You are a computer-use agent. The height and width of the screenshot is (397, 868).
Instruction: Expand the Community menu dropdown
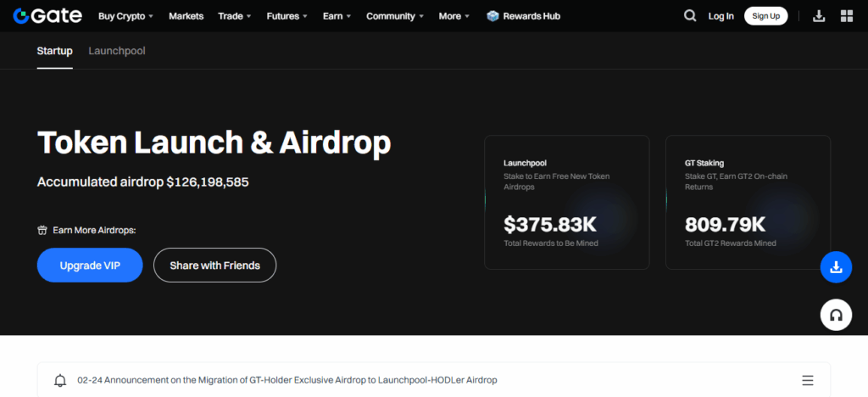click(x=395, y=16)
